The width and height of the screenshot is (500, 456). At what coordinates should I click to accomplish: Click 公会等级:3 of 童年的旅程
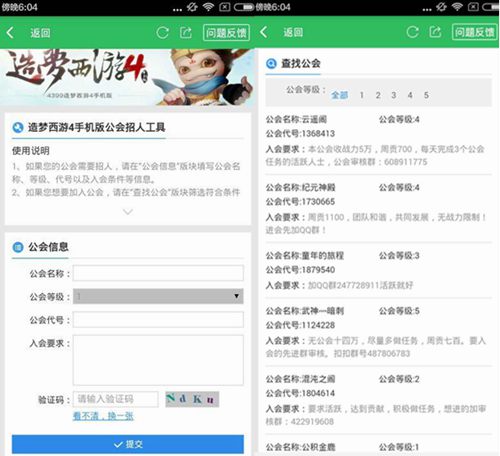coord(399,256)
